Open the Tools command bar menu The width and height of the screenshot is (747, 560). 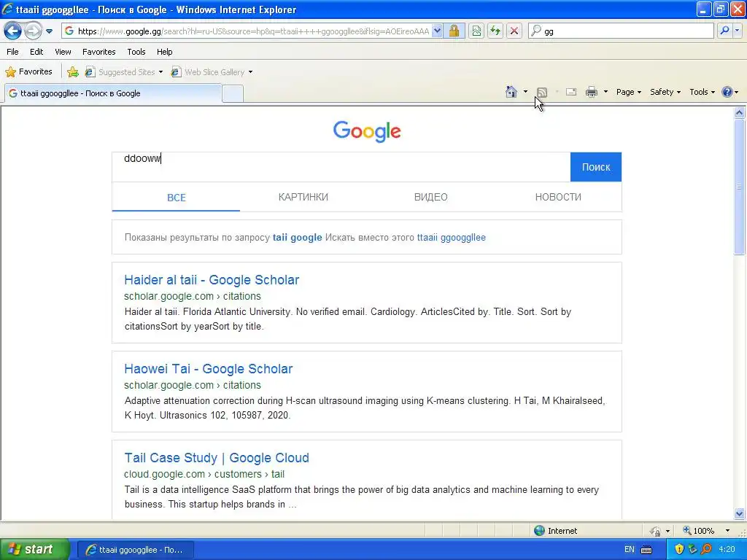[x=702, y=92]
